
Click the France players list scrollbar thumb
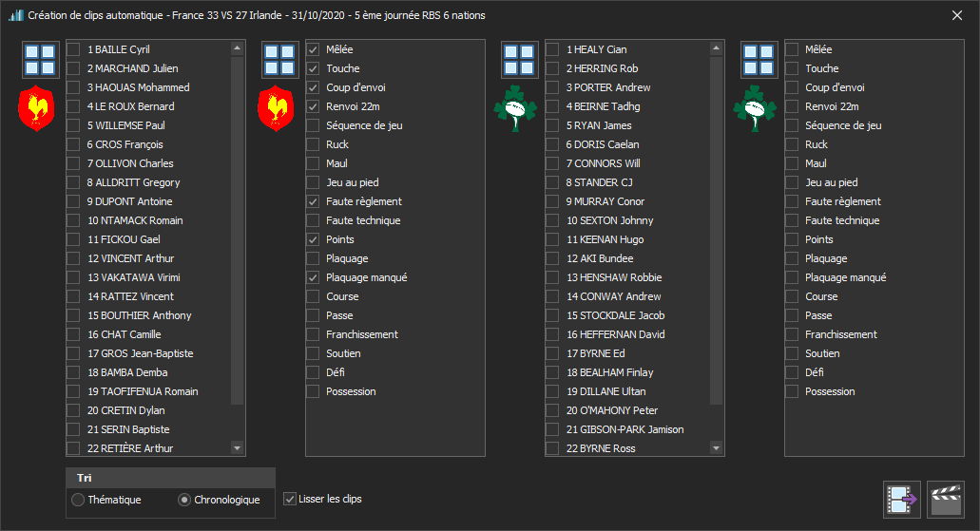tap(237, 228)
